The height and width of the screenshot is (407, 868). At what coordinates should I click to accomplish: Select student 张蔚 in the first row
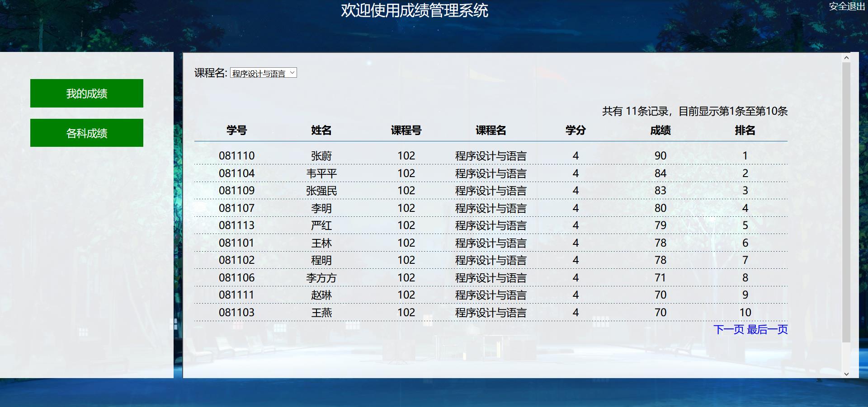[x=322, y=155]
